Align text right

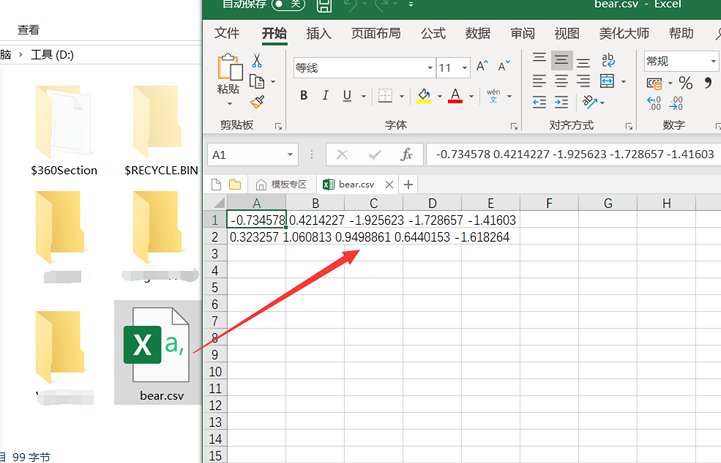pos(584,81)
